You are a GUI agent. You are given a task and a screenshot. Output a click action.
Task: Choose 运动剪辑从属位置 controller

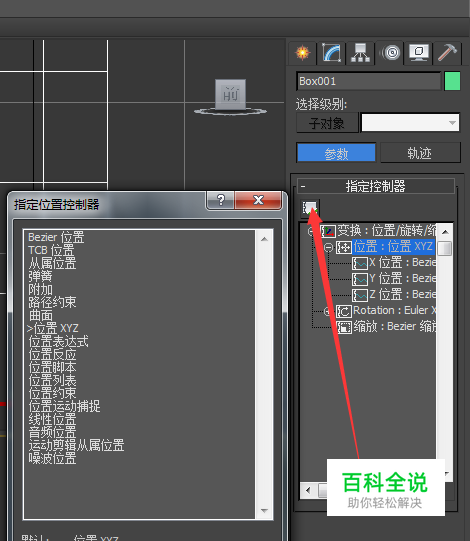(76, 445)
